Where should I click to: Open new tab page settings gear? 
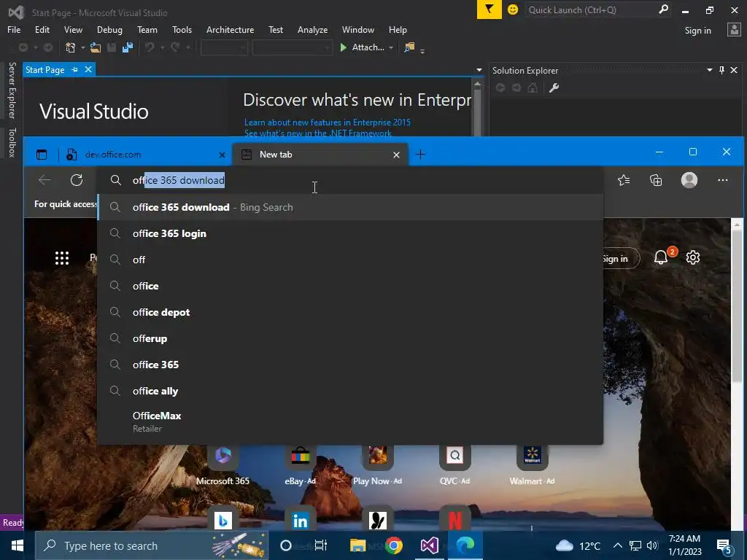tap(693, 257)
